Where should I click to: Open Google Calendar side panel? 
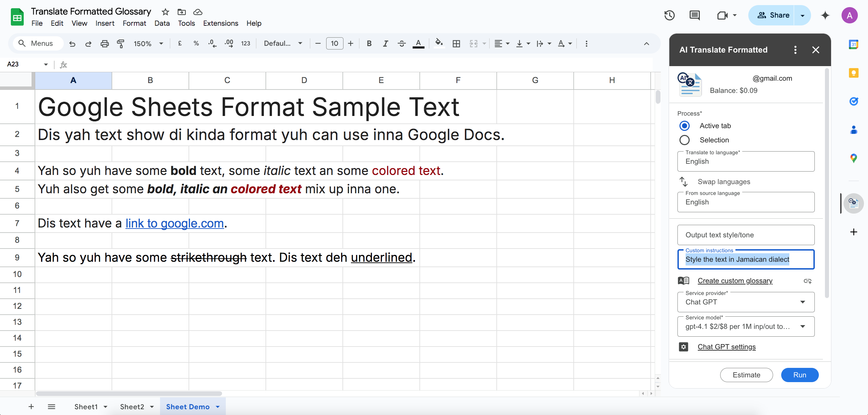point(853,44)
